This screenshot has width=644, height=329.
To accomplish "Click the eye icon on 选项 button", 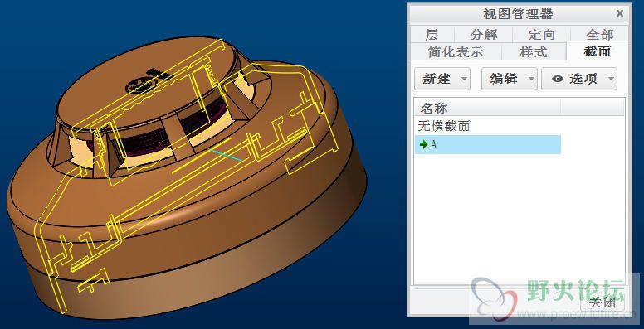I will tap(558, 79).
